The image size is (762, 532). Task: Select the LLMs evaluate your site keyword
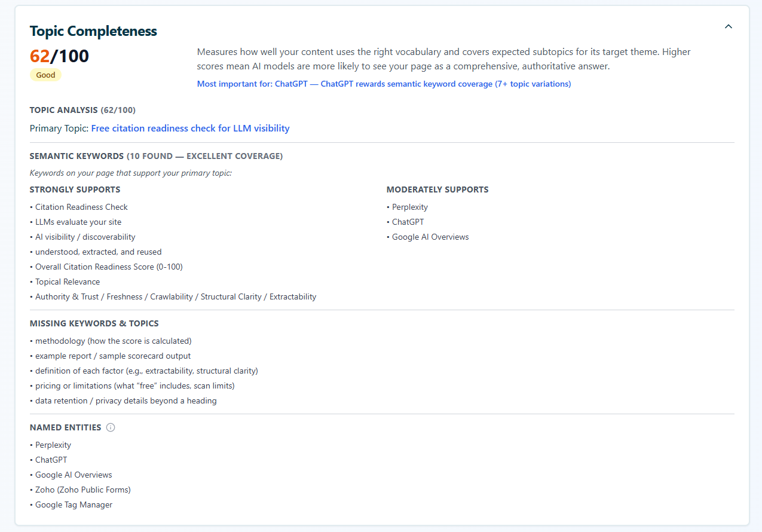coord(79,222)
